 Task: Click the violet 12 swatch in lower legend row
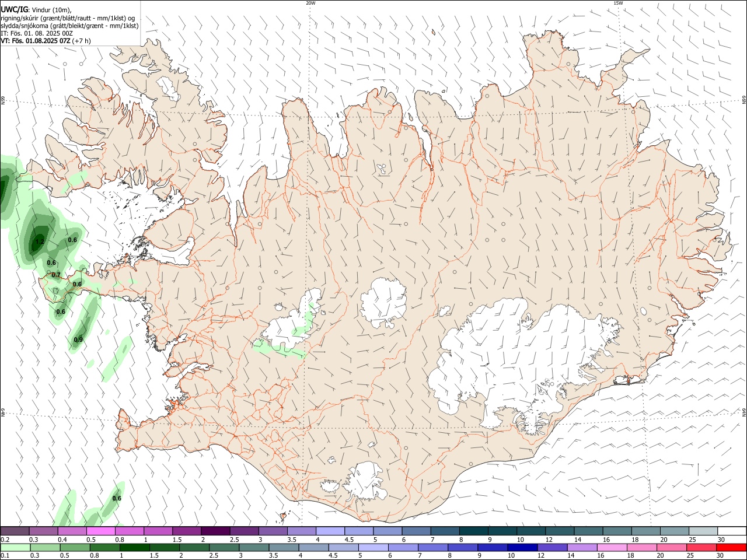tap(552, 547)
